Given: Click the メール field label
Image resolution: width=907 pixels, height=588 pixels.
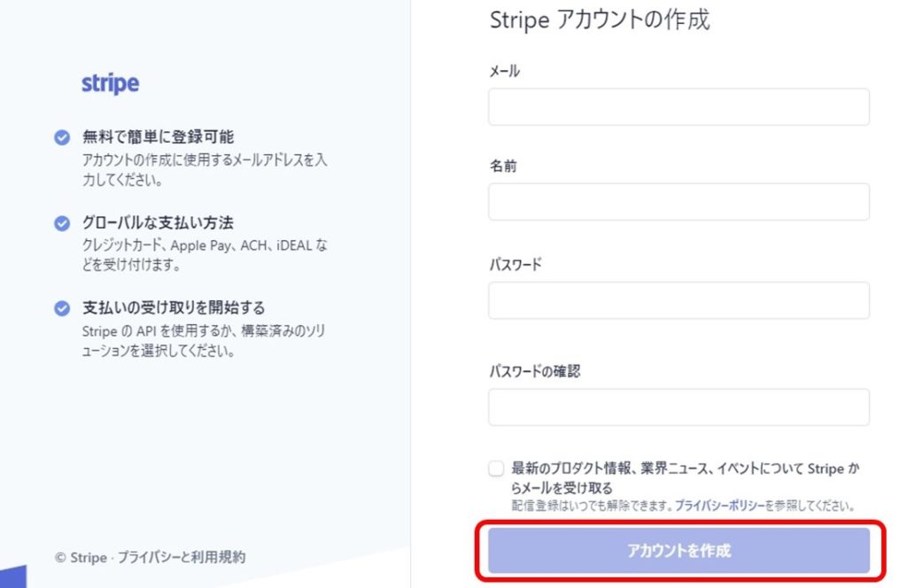Looking at the screenshot, I should click(504, 71).
